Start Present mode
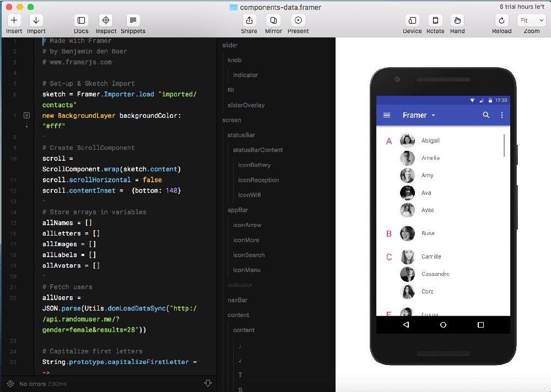 point(298,20)
